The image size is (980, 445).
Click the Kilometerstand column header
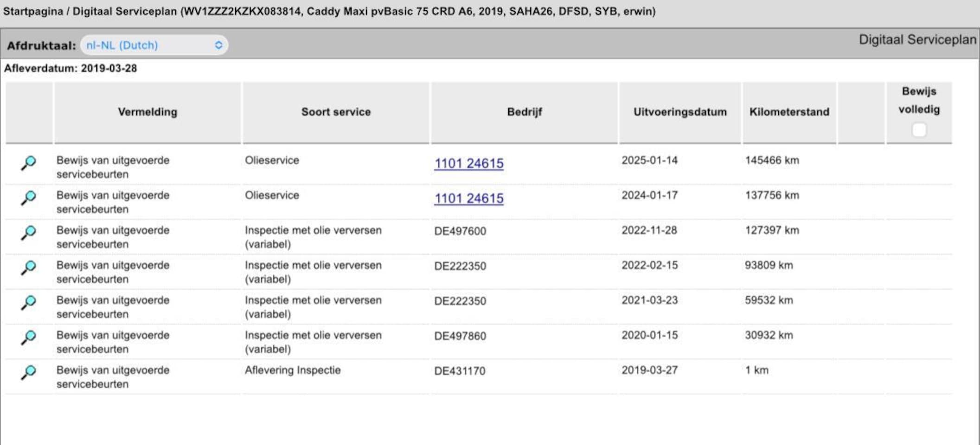click(789, 112)
